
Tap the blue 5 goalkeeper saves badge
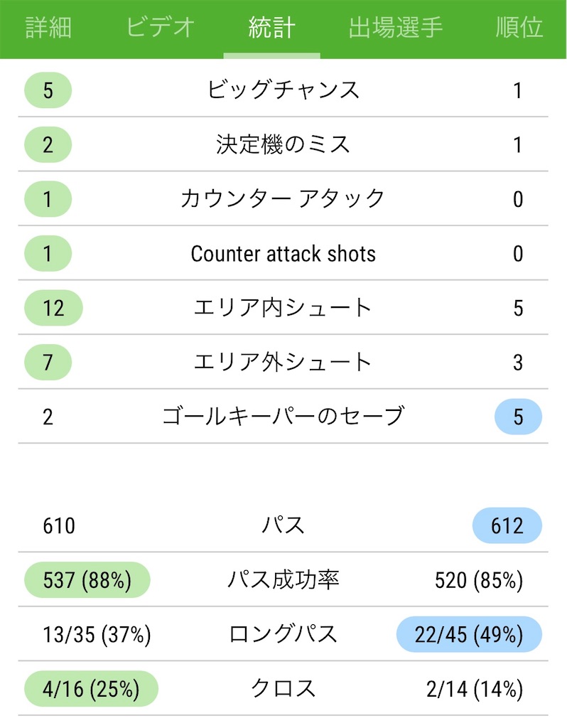518,417
